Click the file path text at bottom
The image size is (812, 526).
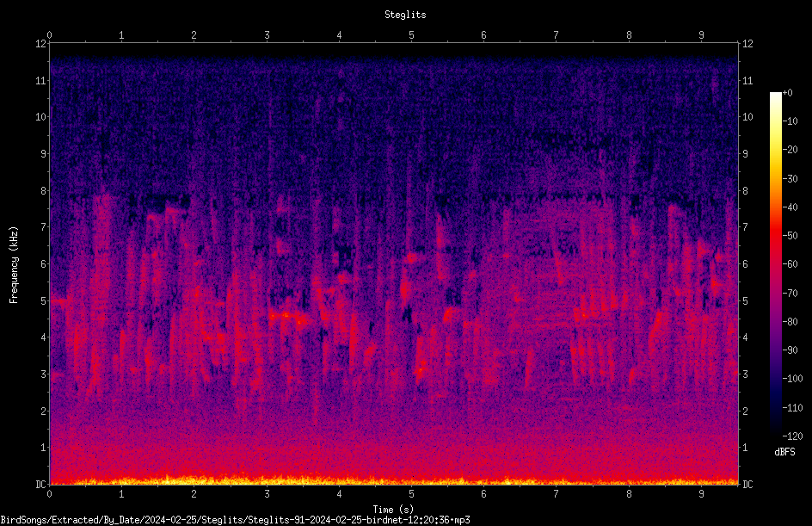pyautogui.click(x=235, y=520)
